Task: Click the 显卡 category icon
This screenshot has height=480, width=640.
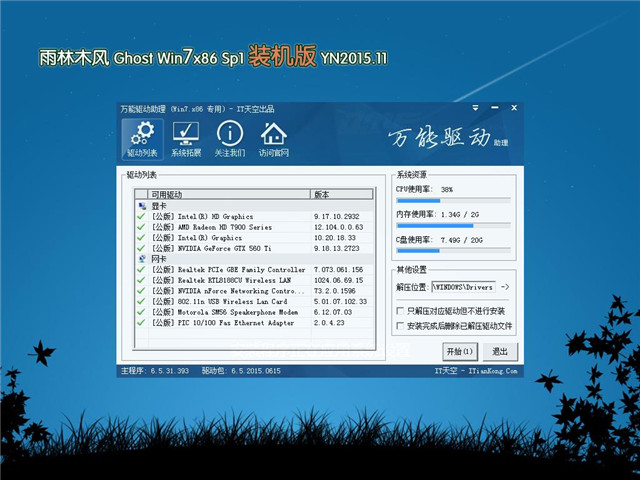Action: 142,206
